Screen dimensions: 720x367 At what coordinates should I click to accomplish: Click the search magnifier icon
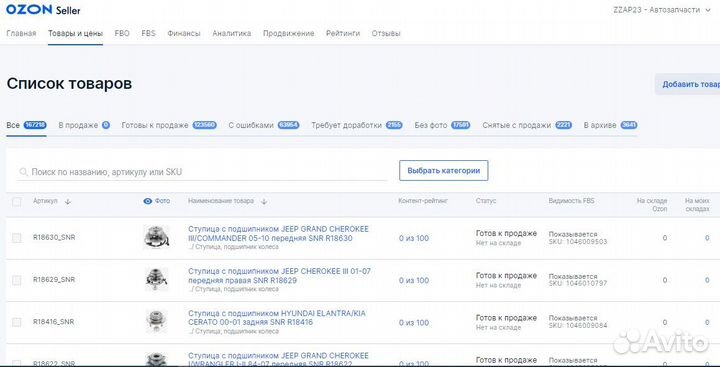23,172
